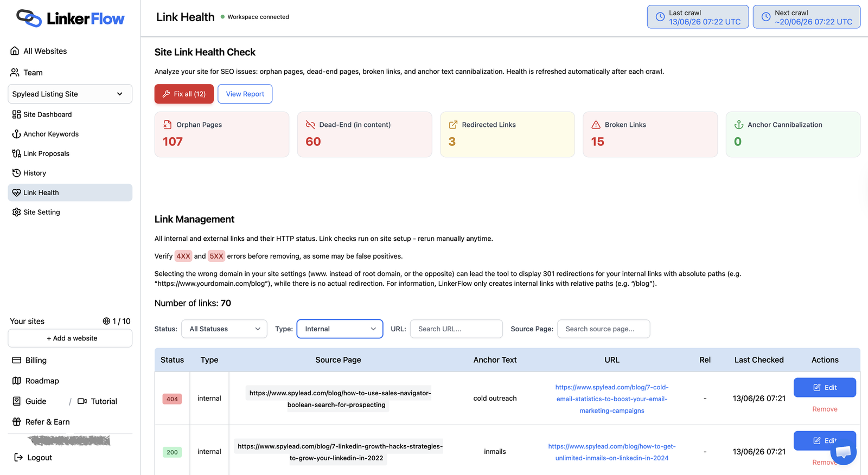This screenshot has height=475, width=868.
Task: Open the Link Proposals page
Action: point(46,153)
